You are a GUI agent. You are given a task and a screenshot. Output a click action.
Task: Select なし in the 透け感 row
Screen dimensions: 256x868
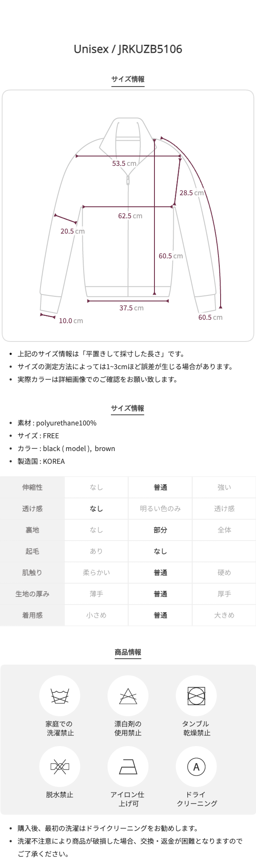(x=96, y=509)
